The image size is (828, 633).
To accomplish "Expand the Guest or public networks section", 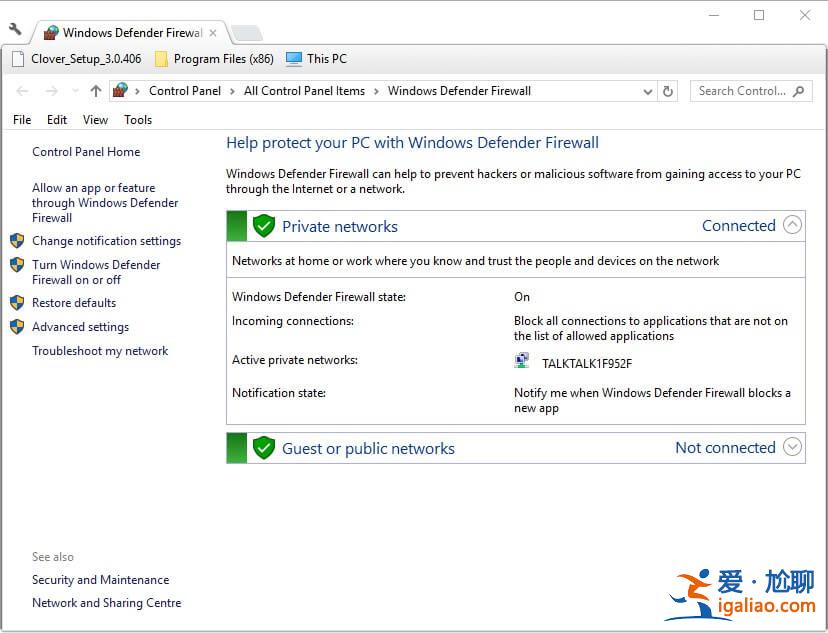I will (x=793, y=448).
